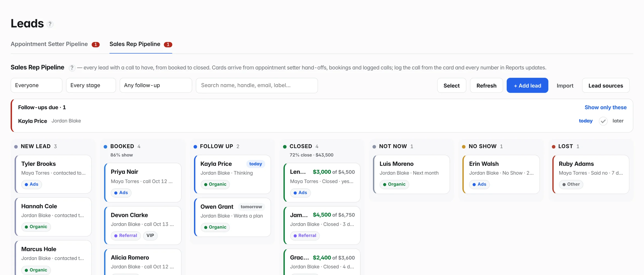Click tomorrow badge on Owen Grant card

coord(251,207)
